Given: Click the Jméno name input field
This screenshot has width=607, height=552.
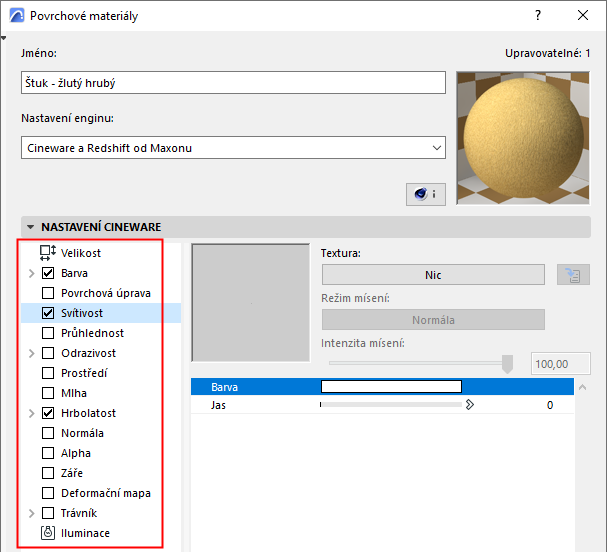Looking at the screenshot, I should (x=233, y=82).
